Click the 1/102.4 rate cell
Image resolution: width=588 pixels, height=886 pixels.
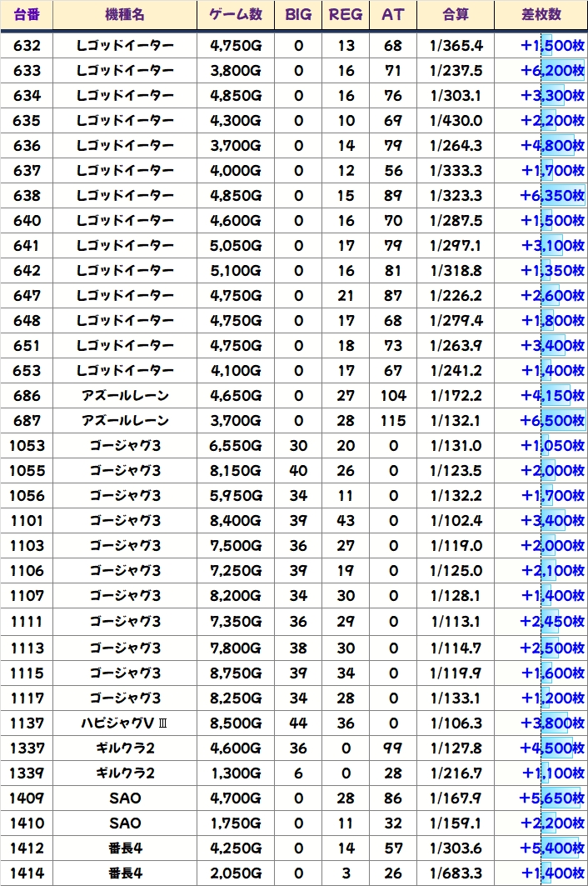tap(456, 520)
